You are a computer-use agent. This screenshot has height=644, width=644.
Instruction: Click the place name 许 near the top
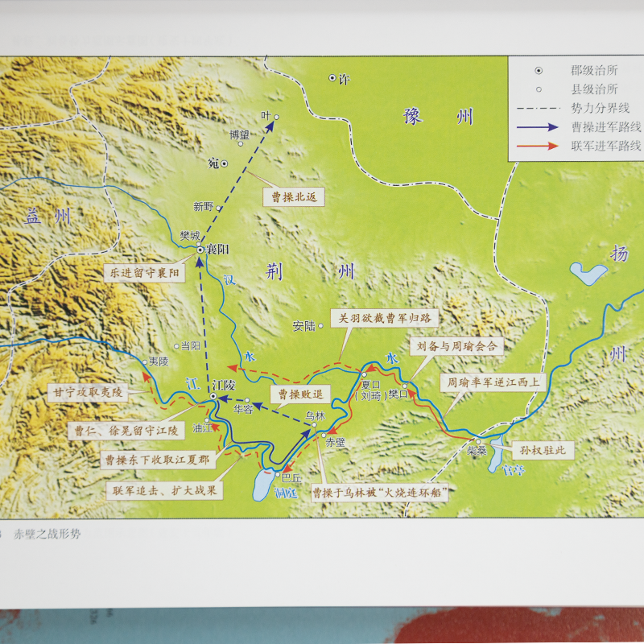point(344,79)
